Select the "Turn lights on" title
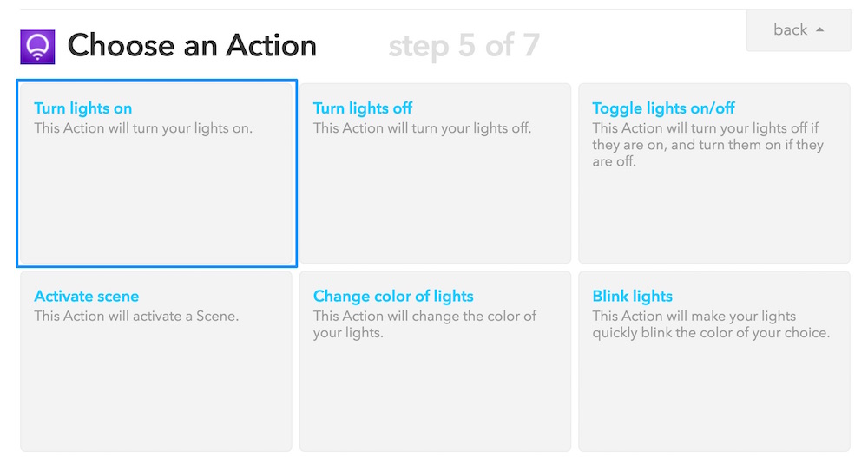 pyautogui.click(x=83, y=108)
